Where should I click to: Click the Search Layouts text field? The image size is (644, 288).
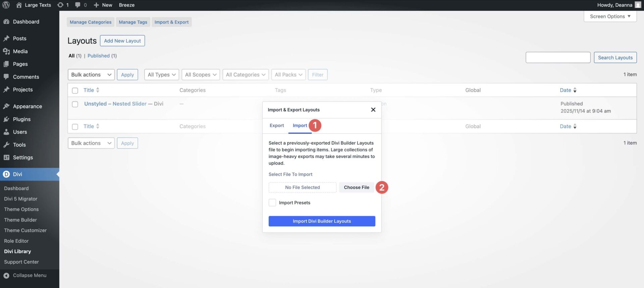(558, 58)
